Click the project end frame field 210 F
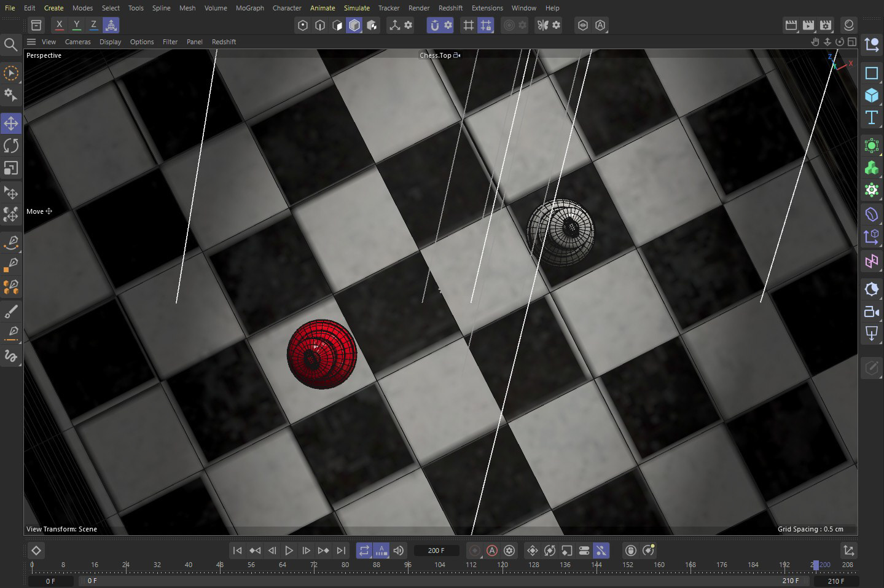Image resolution: width=884 pixels, height=588 pixels. tap(836, 581)
